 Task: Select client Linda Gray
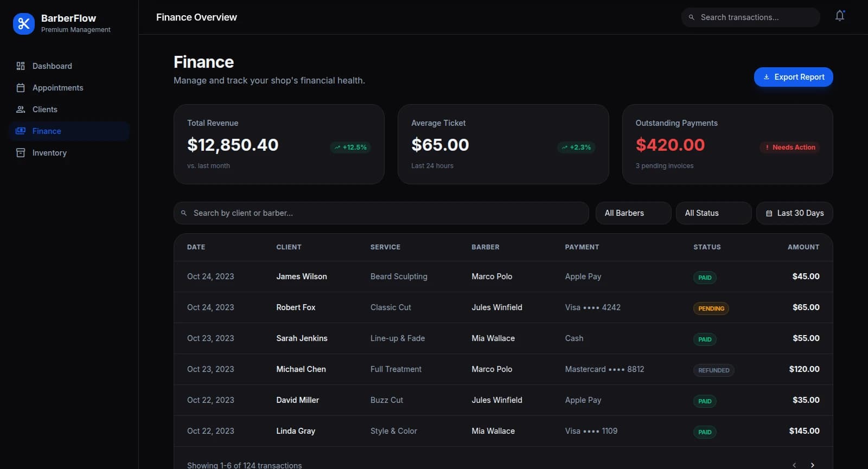click(x=296, y=431)
